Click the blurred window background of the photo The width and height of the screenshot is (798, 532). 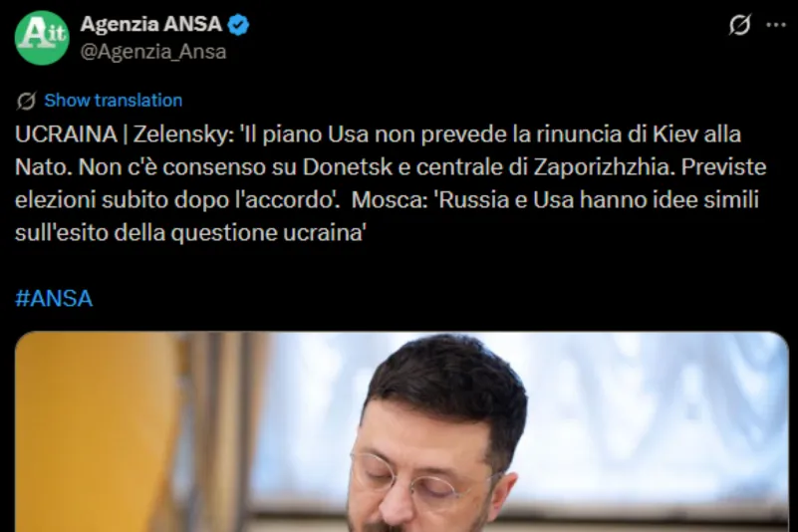(x=657, y=417)
